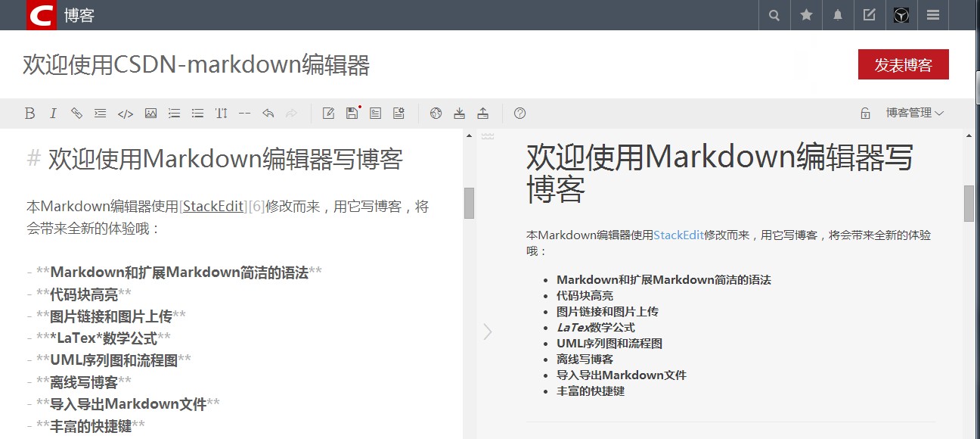Apply italic formatting in the toolbar
This screenshot has height=439, width=980.
[x=53, y=114]
